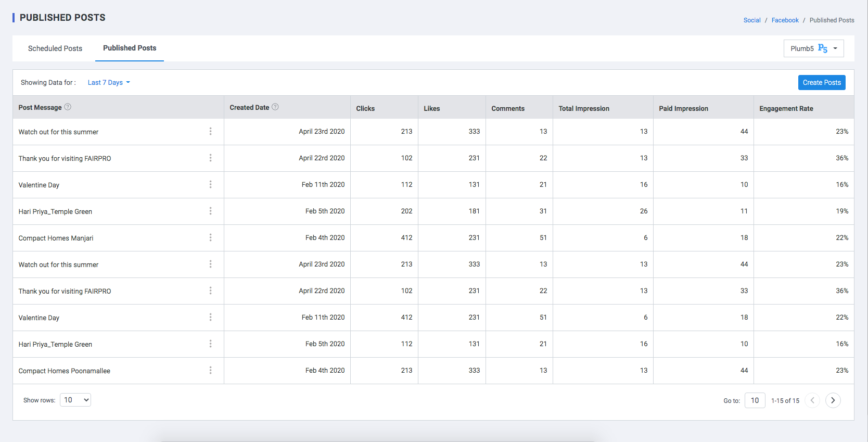This screenshot has height=442, width=868.
Task: Open options menu for Compact Homes Manjari row
Action: (210, 237)
